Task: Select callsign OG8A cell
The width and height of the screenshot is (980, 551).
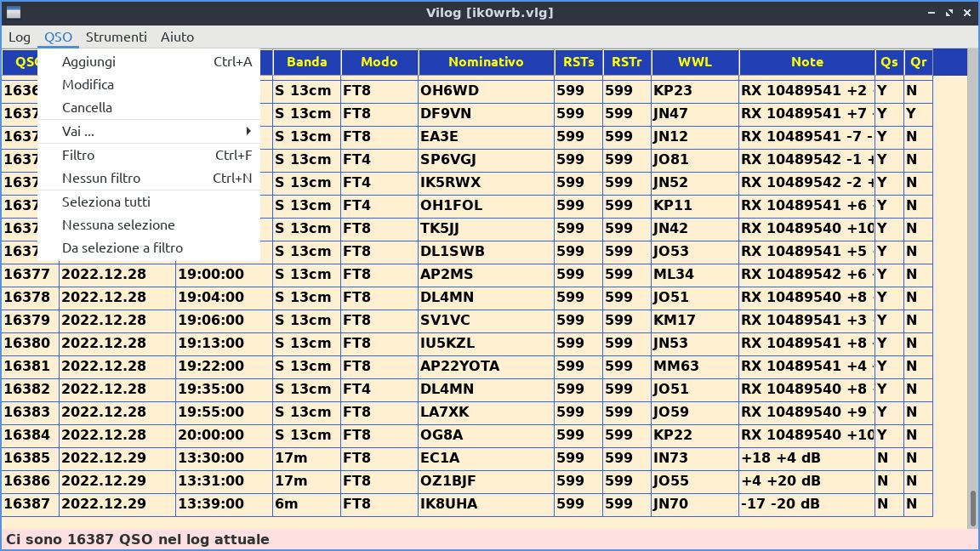Action: pyautogui.click(x=487, y=435)
